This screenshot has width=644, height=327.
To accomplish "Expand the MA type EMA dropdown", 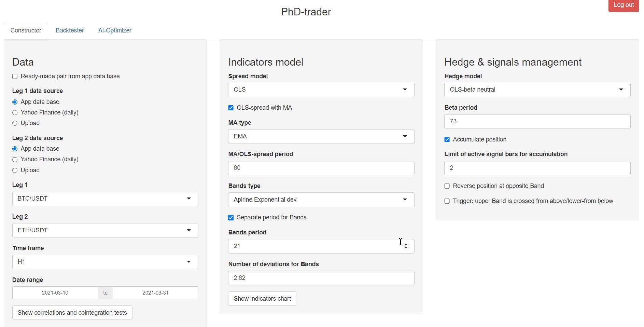I will (321, 137).
